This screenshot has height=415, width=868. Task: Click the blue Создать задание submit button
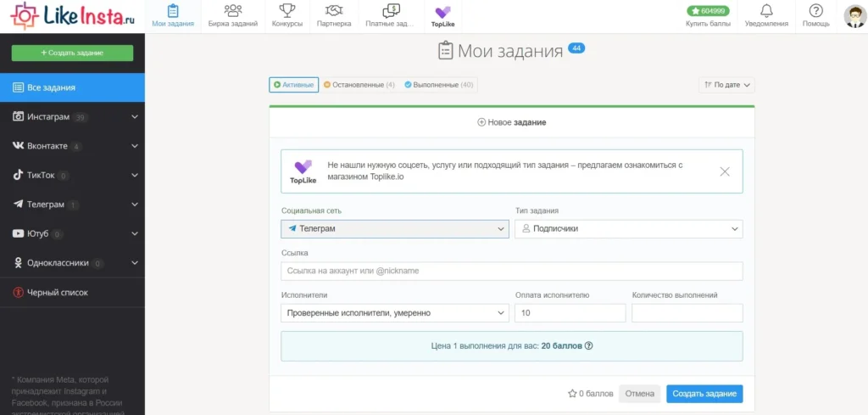tap(704, 394)
